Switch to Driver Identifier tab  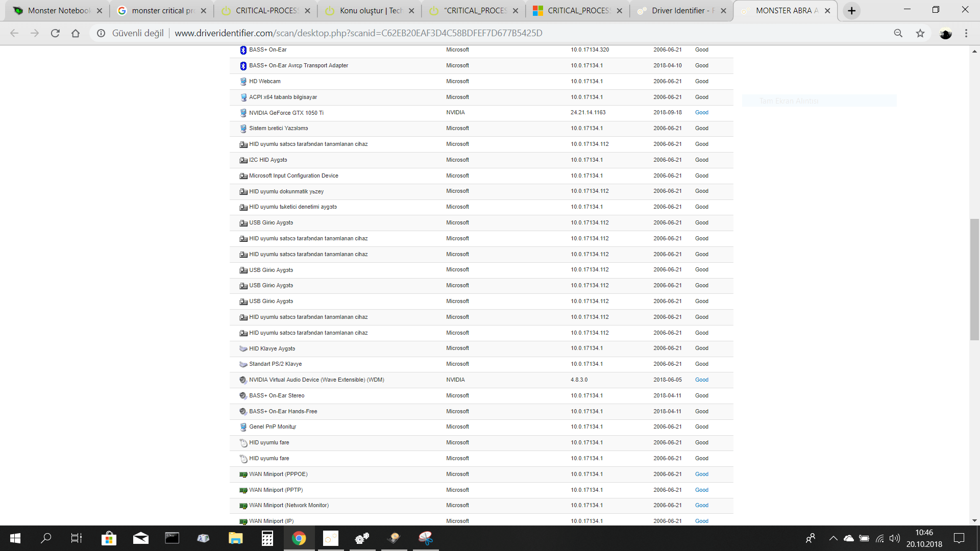tap(679, 11)
